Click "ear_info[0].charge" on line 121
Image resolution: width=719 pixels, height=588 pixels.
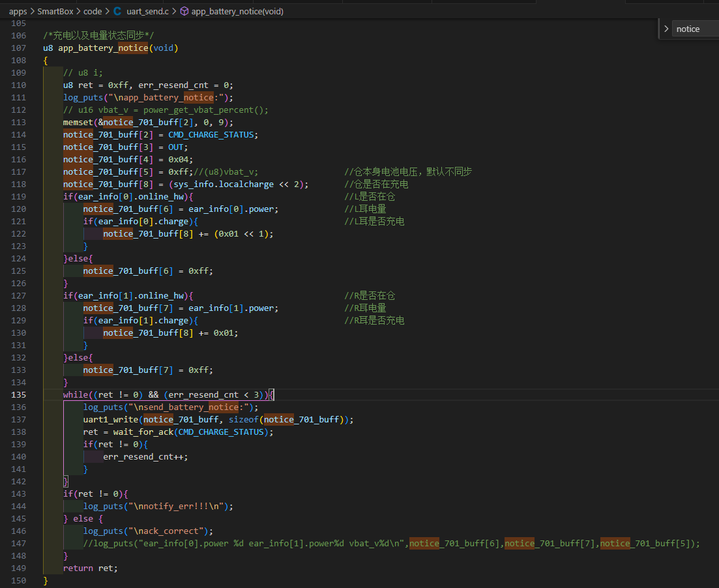click(x=143, y=221)
